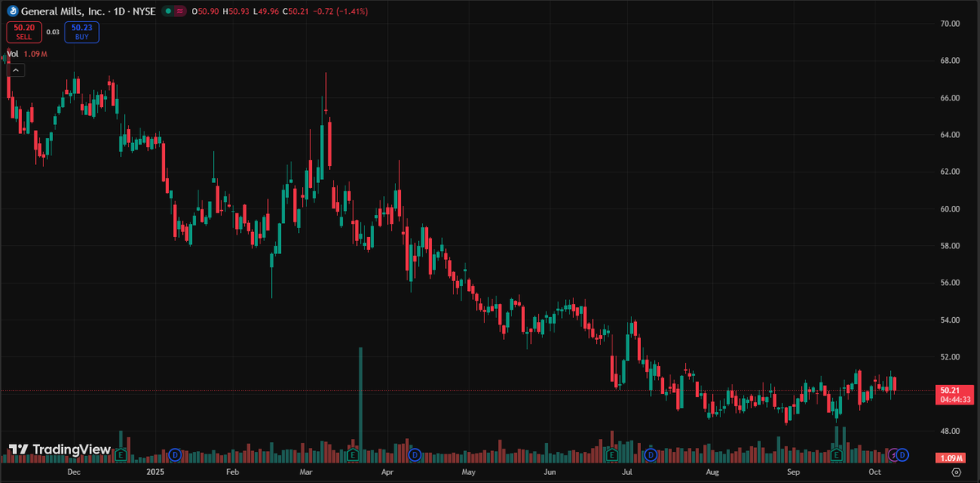Open the dividend marker in early July
The image size is (980, 483).
(x=651, y=454)
